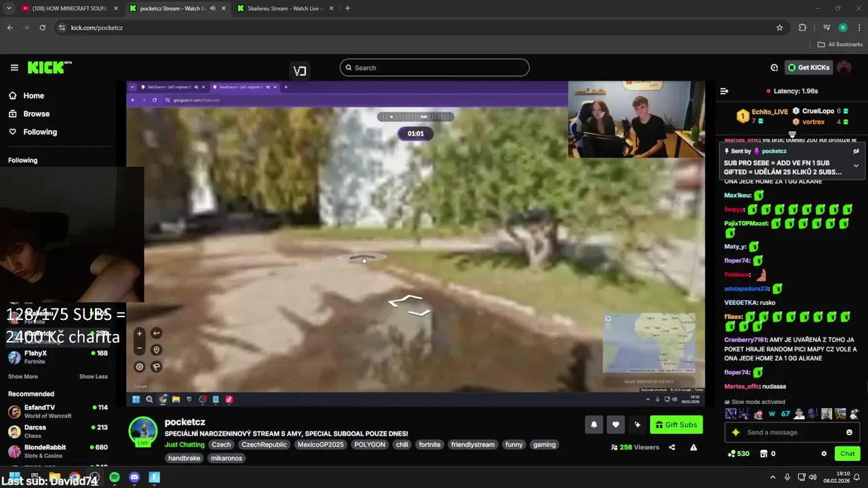Click the sparkle button beside Gift Subs

pyautogui.click(x=637, y=424)
